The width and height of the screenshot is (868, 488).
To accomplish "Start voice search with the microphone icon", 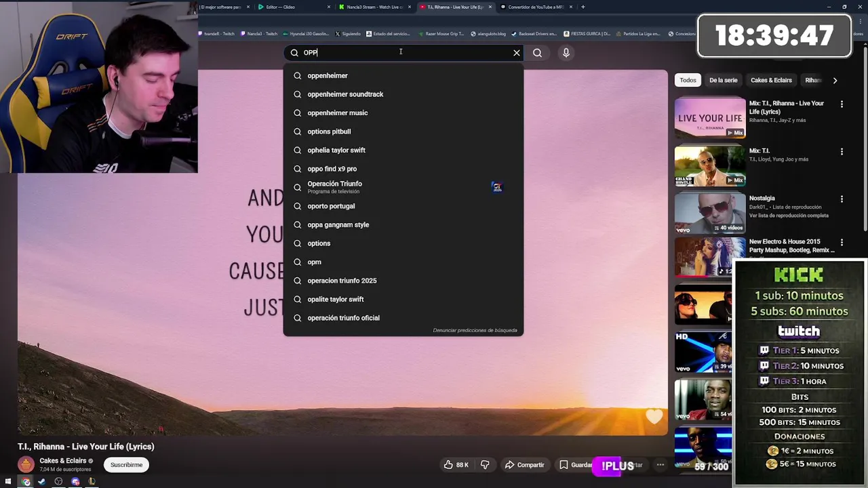I will point(566,53).
